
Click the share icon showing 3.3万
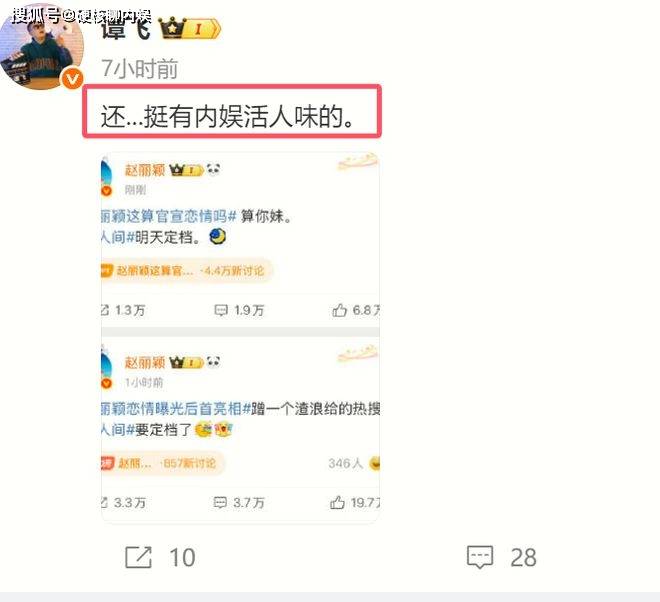tap(105, 502)
